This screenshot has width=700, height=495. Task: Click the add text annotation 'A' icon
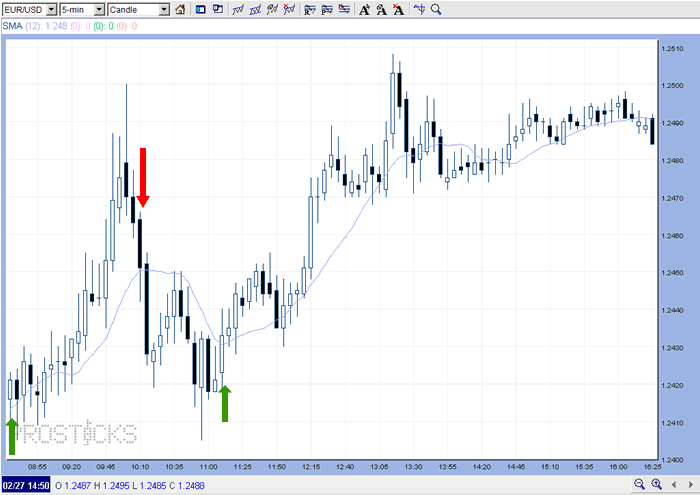(365, 10)
